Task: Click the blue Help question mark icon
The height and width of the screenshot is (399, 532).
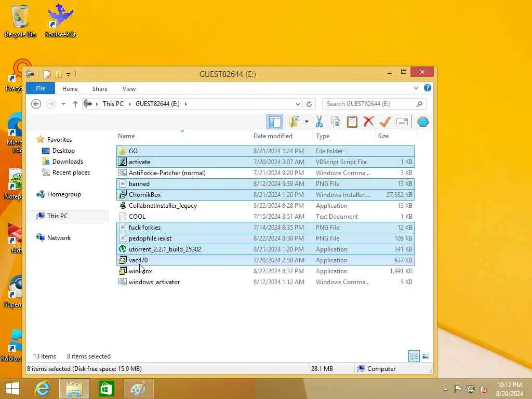Action: pyautogui.click(x=428, y=88)
